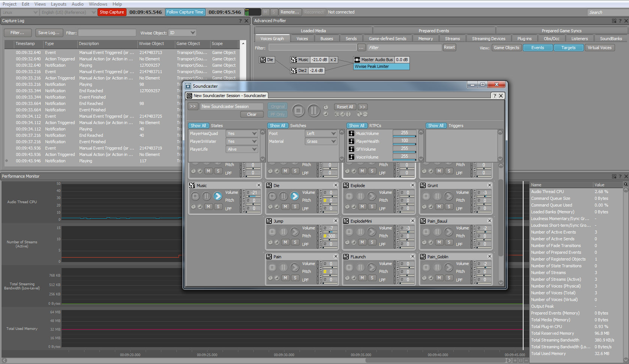This screenshot has height=364, width=629.
Task: Open Foot switch dropdown
Action: (x=321, y=133)
